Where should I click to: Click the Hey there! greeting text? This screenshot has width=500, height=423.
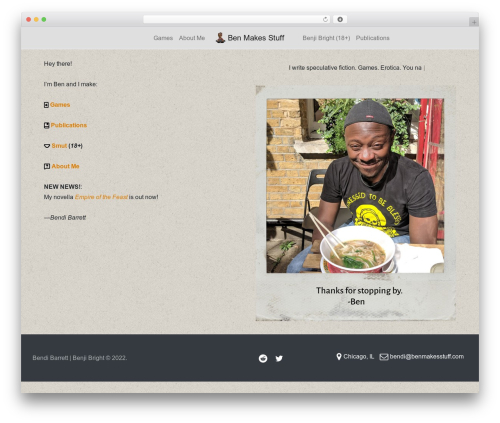pos(58,64)
